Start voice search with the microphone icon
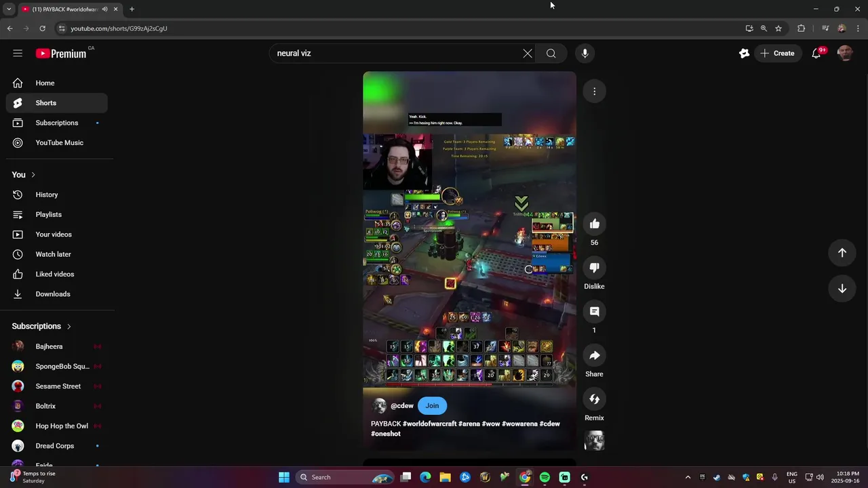Image resolution: width=868 pixels, height=488 pixels. coord(585,53)
